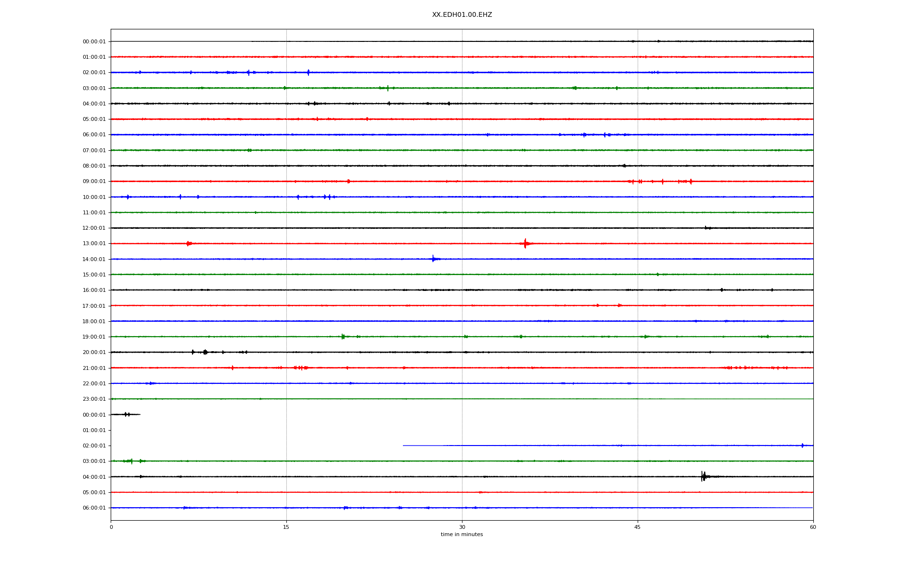Click x-axis tick label 15
The image size is (924, 578).
pos(286,527)
